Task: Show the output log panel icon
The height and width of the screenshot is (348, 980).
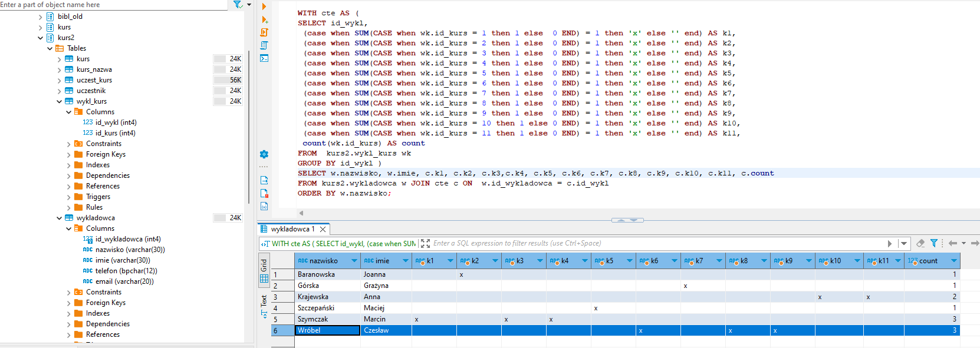Action: 264,180
